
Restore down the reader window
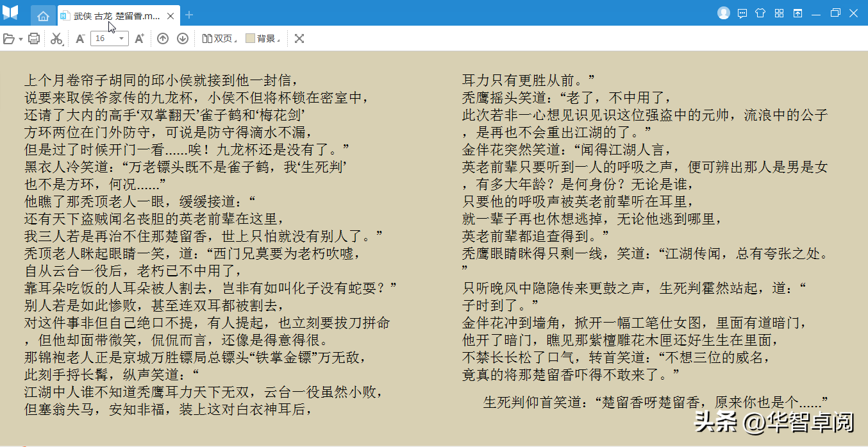click(835, 13)
